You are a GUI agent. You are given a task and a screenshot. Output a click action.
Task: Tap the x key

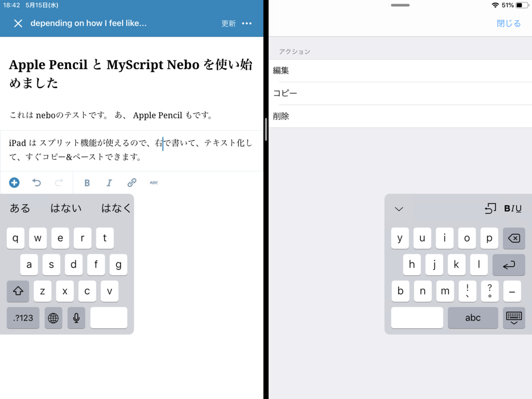click(65, 291)
